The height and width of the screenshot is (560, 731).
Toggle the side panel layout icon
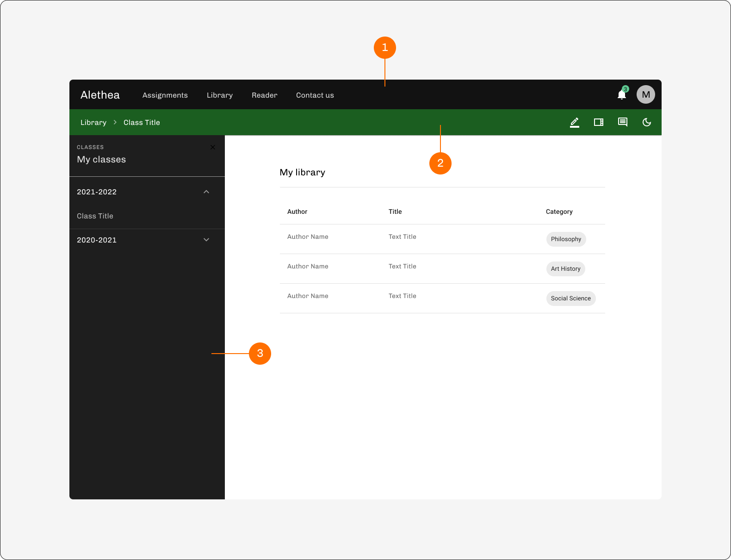tap(599, 122)
